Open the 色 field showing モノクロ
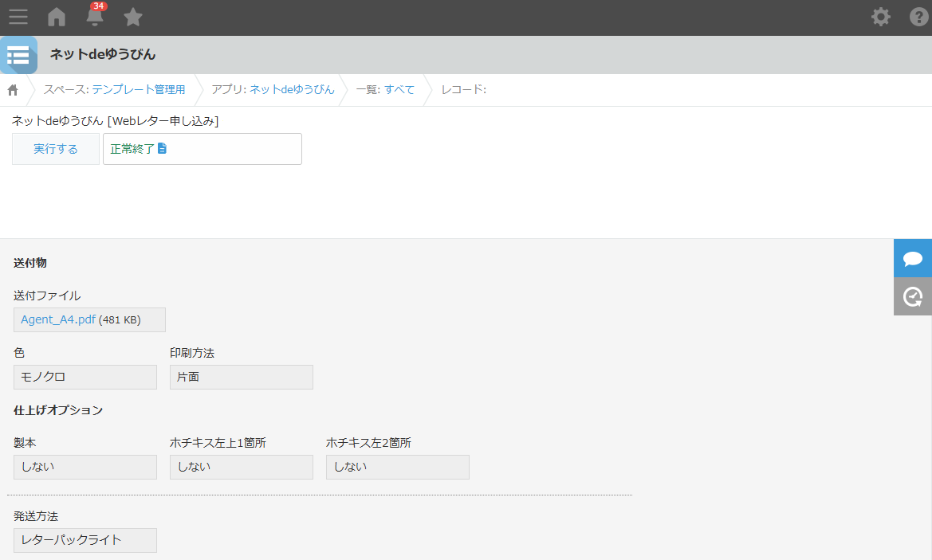Image resolution: width=932 pixels, height=560 pixels. click(85, 377)
